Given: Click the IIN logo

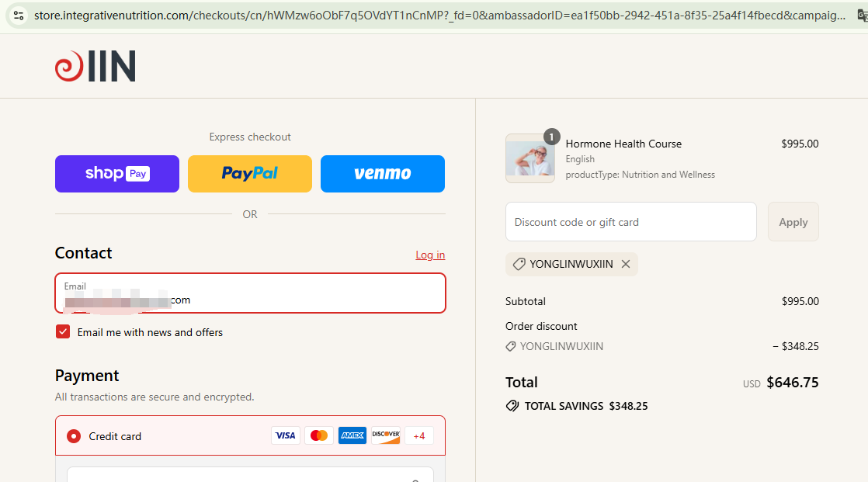Looking at the screenshot, I should (95, 66).
